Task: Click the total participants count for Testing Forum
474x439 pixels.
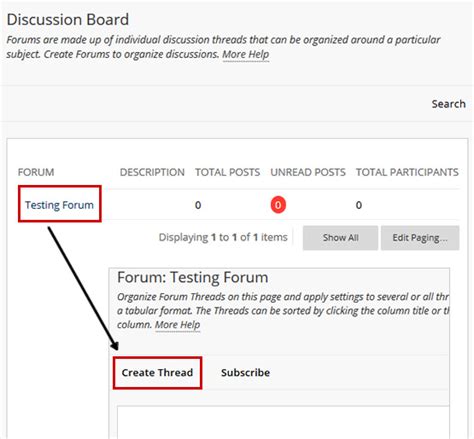Action: [x=359, y=205]
